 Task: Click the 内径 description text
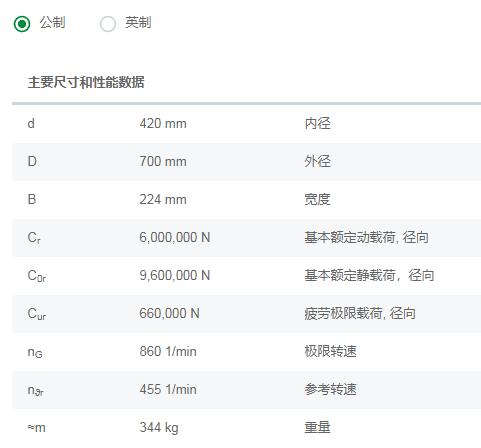[317, 124]
